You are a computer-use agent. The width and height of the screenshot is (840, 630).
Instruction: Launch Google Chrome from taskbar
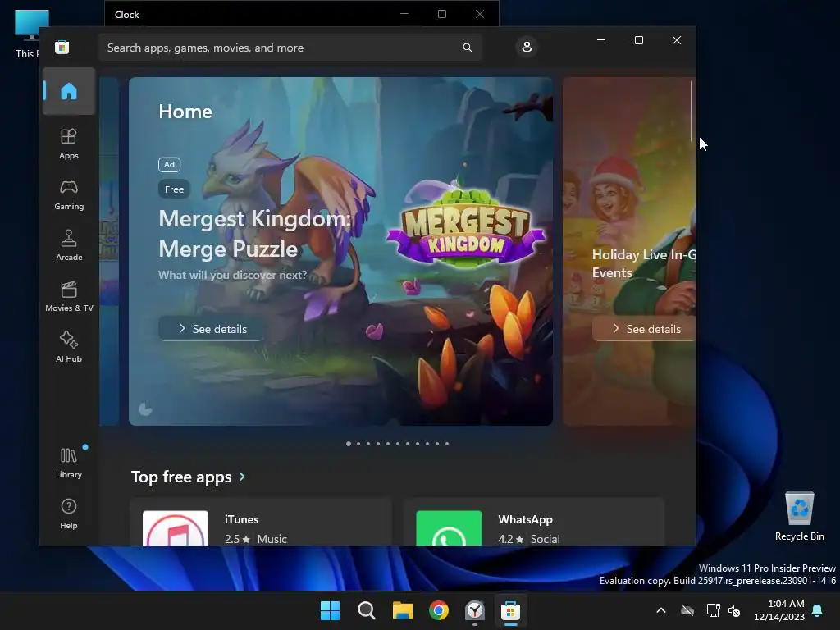pos(439,610)
